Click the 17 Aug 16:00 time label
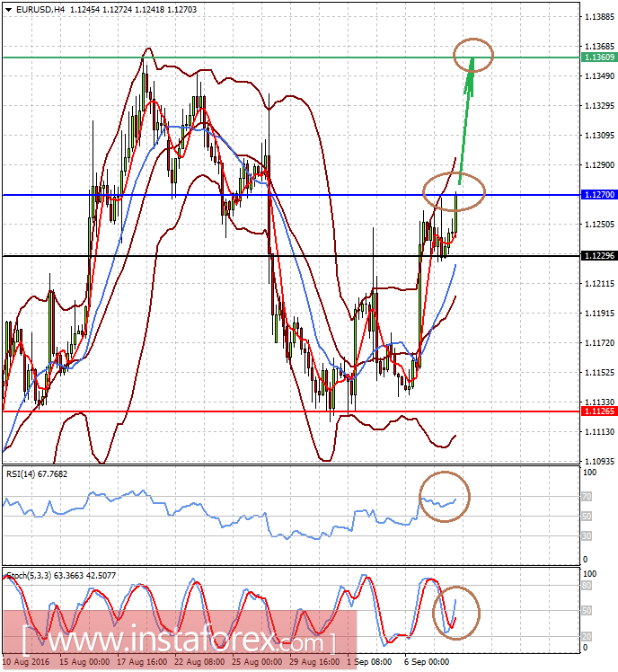 coord(142,662)
